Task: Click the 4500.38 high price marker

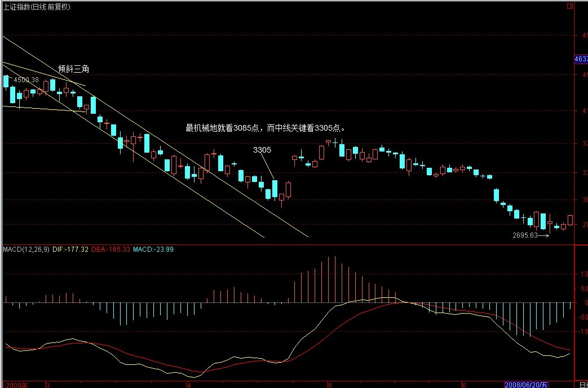Action: click(26, 80)
